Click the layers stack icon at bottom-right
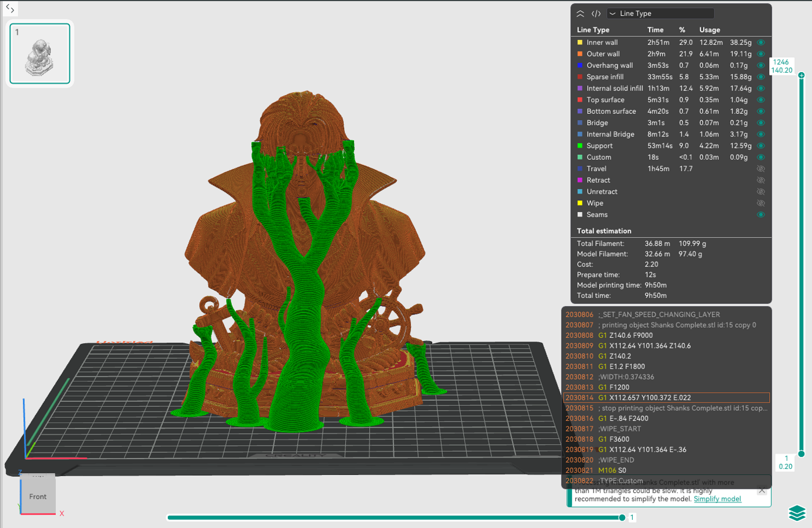812x528 pixels. (797, 512)
